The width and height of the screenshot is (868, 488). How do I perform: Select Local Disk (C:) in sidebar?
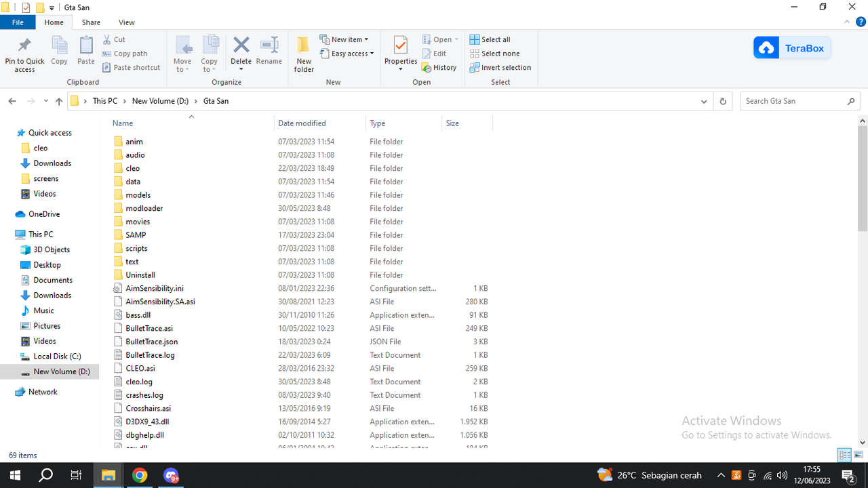pyautogui.click(x=57, y=357)
